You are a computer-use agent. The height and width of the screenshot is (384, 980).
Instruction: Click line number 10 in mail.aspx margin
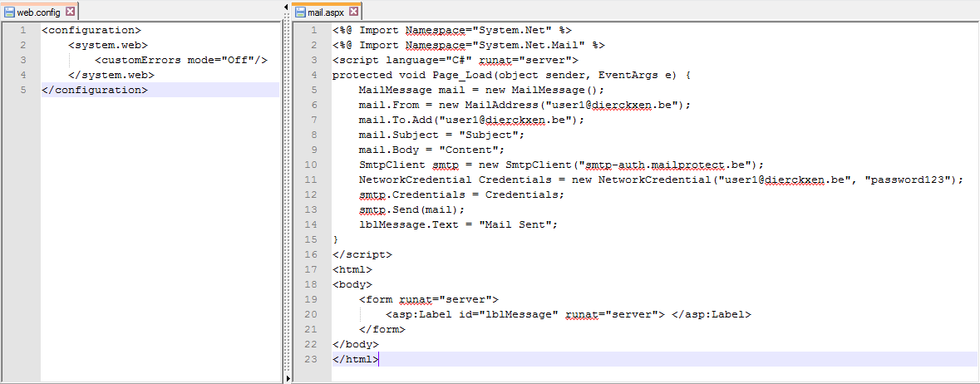(313, 165)
